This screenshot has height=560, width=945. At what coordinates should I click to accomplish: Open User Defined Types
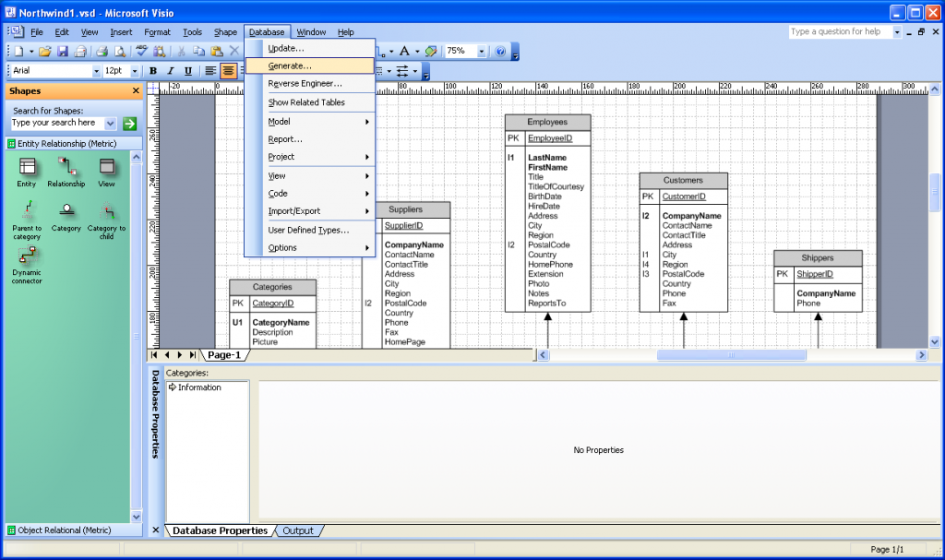coord(310,231)
